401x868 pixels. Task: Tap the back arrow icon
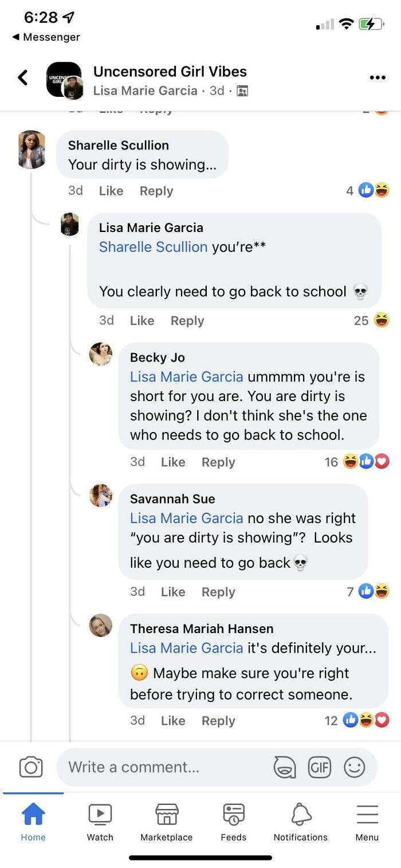tap(23, 78)
